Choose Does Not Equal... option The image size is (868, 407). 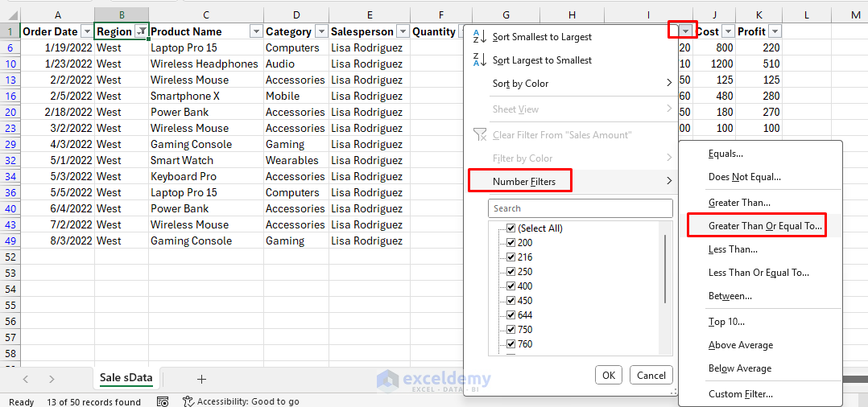coord(760,177)
